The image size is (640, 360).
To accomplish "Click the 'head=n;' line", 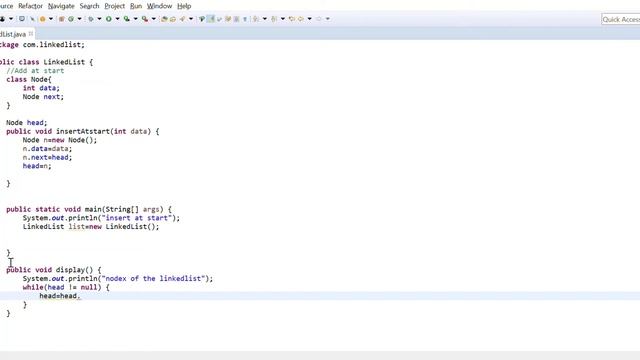I will [x=37, y=166].
